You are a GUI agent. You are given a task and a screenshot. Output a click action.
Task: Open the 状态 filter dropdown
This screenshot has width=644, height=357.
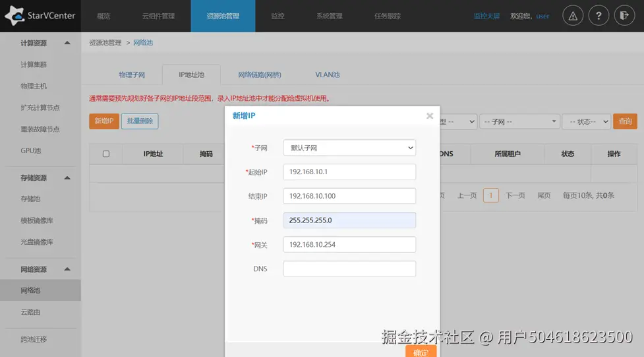tap(586, 121)
